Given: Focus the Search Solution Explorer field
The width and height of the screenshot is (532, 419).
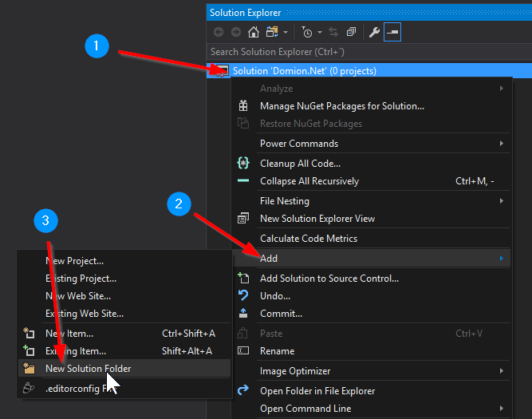Looking at the screenshot, I should pos(369,52).
